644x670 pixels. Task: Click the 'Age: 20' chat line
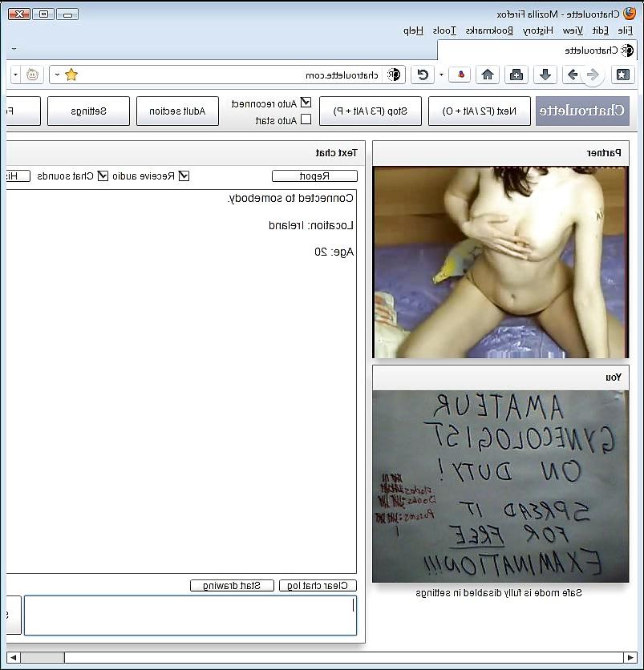[x=334, y=252]
